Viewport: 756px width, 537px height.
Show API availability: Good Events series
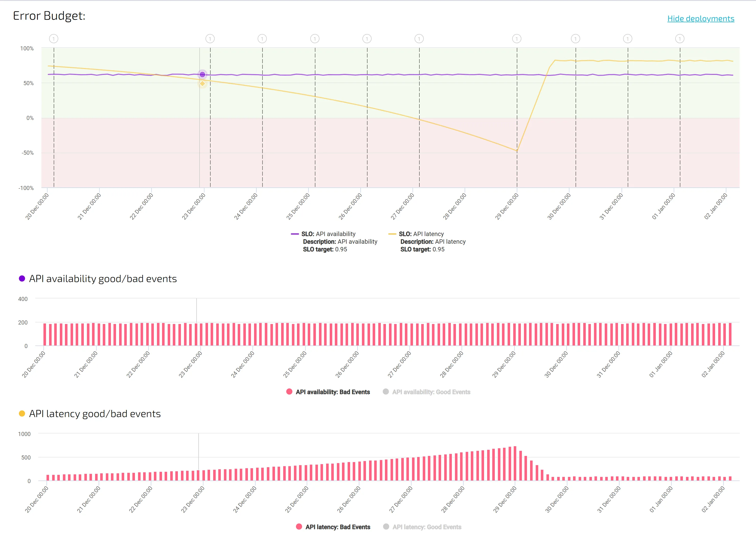[x=427, y=392]
